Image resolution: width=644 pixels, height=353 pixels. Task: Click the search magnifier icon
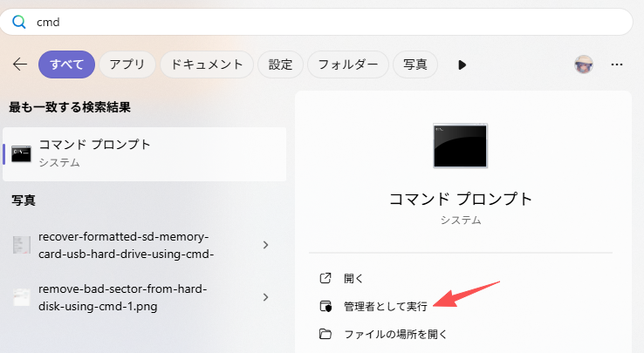(19, 22)
